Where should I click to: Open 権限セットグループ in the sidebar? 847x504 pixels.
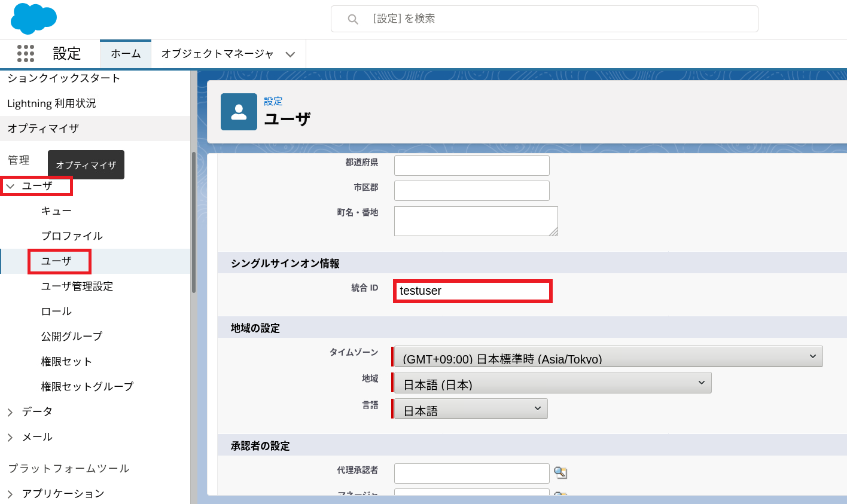coord(87,387)
